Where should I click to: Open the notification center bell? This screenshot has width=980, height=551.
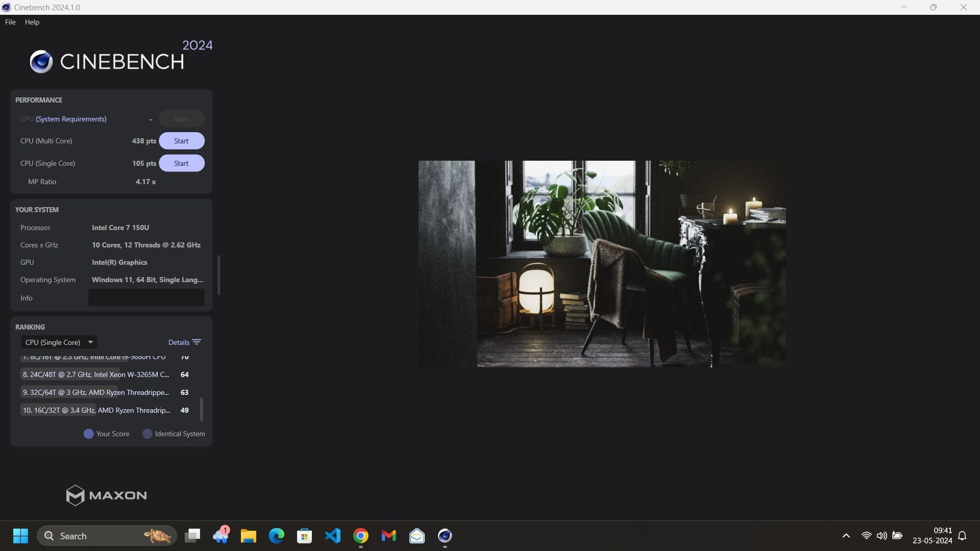962,536
